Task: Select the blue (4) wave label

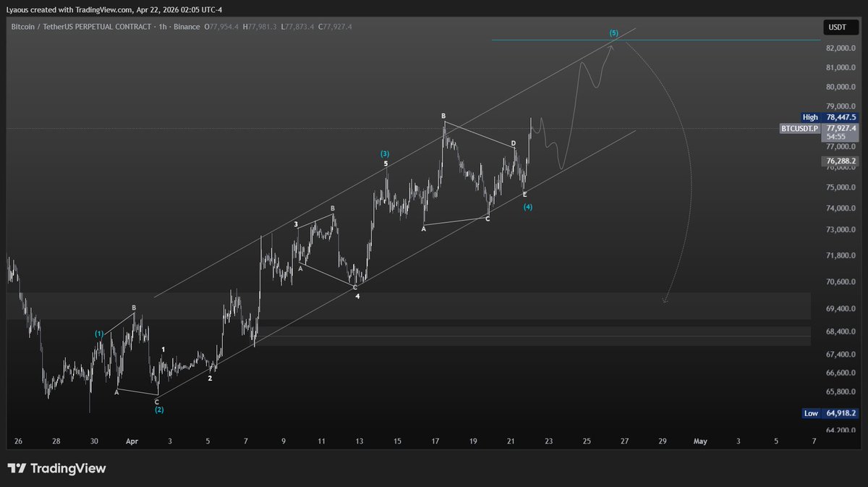Action: click(528, 207)
